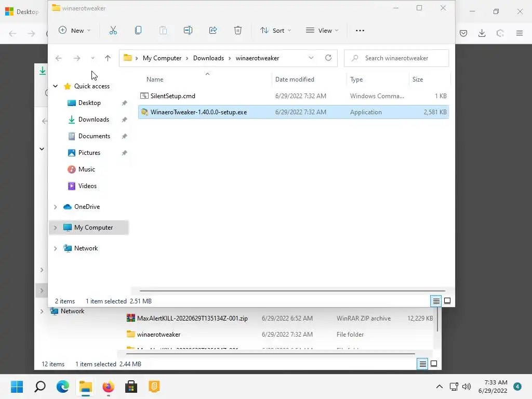532x399 pixels.
Task: Open the See more three-dots menu
Action: point(360,31)
